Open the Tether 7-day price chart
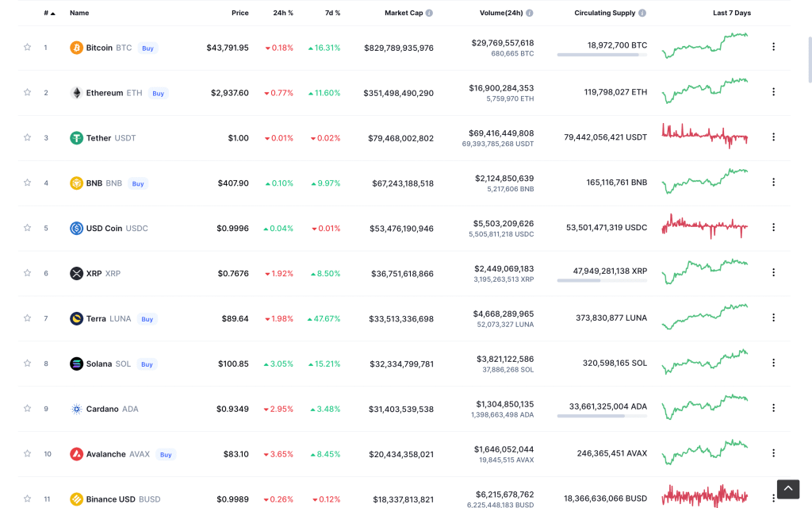Image resolution: width=812 pixels, height=508 pixels. pos(705,136)
